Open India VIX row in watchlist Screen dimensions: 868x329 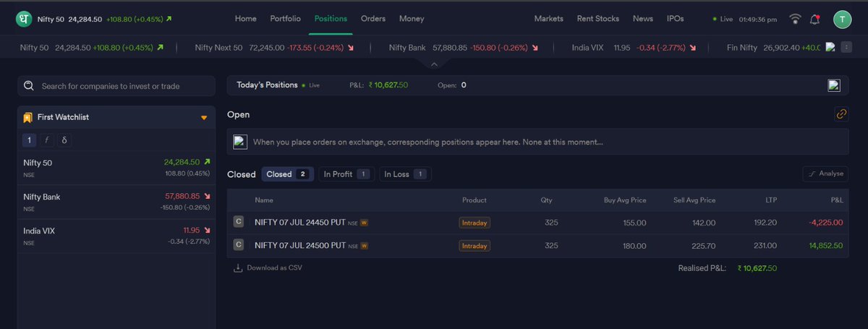(116, 236)
